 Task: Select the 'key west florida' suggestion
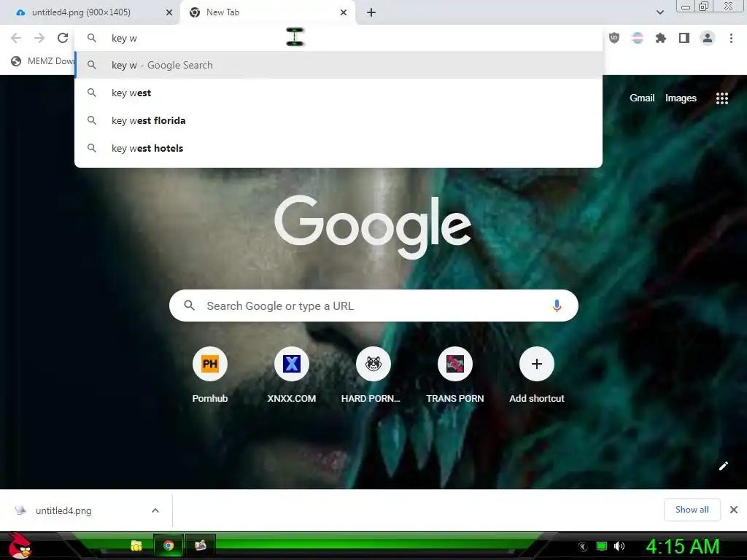(x=338, y=120)
